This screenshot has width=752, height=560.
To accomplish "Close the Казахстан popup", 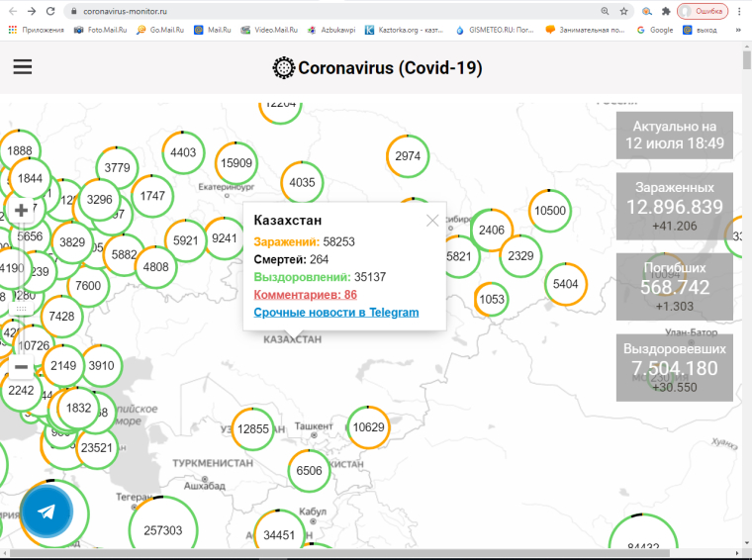I will click(432, 221).
